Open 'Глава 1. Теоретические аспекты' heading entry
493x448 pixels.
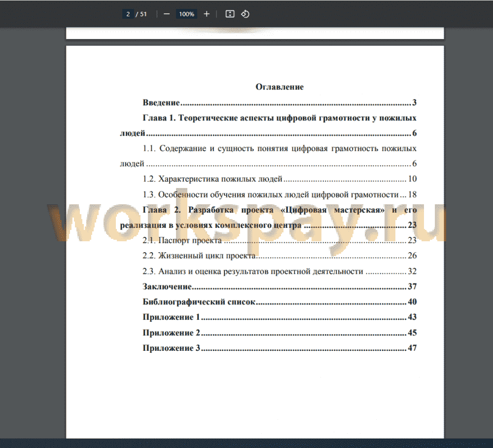269,125
